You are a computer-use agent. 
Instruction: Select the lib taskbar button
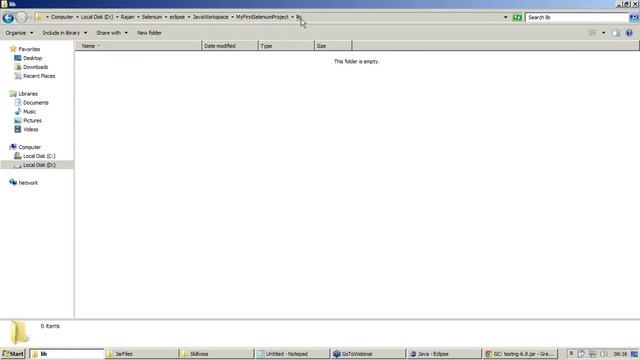pyautogui.click(x=67, y=354)
